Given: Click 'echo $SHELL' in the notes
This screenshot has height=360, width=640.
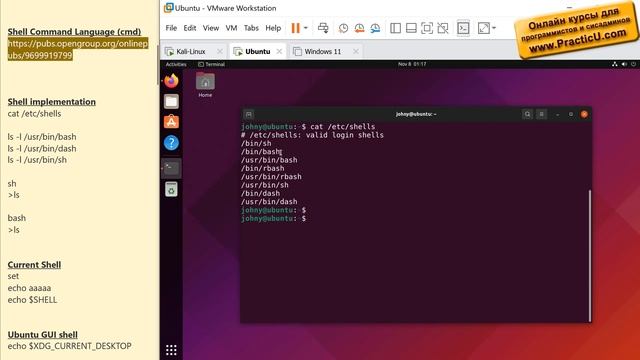Looking at the screenshot, I should point(32,300).
